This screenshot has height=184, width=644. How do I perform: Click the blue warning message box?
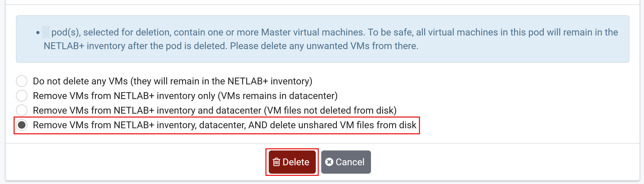pyautogui.click(x=322, y=39)
